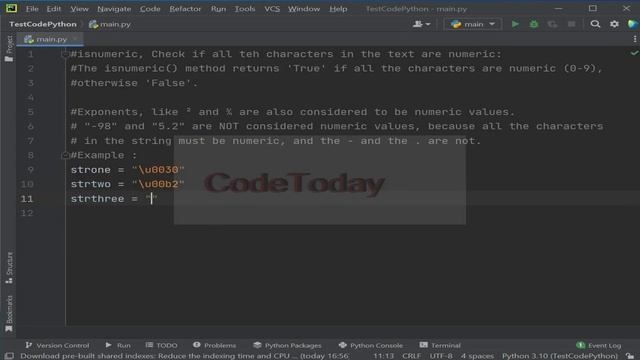This screenshot has height=360, width=640.
Task: Open the main run configuration dropdown
Action: [x=473, y=24]
